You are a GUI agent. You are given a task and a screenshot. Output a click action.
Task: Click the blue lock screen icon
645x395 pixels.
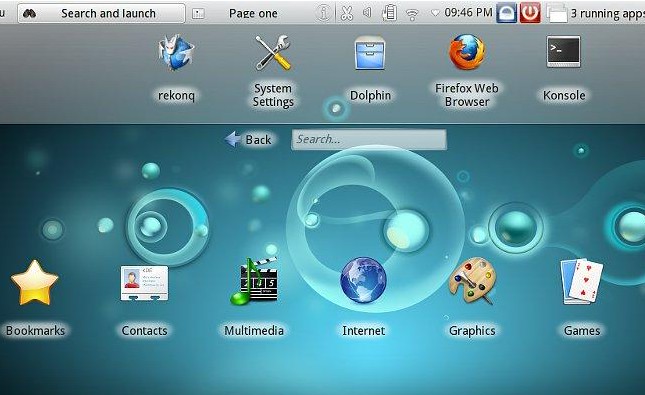pyautogui.click(x=506, y=14)
